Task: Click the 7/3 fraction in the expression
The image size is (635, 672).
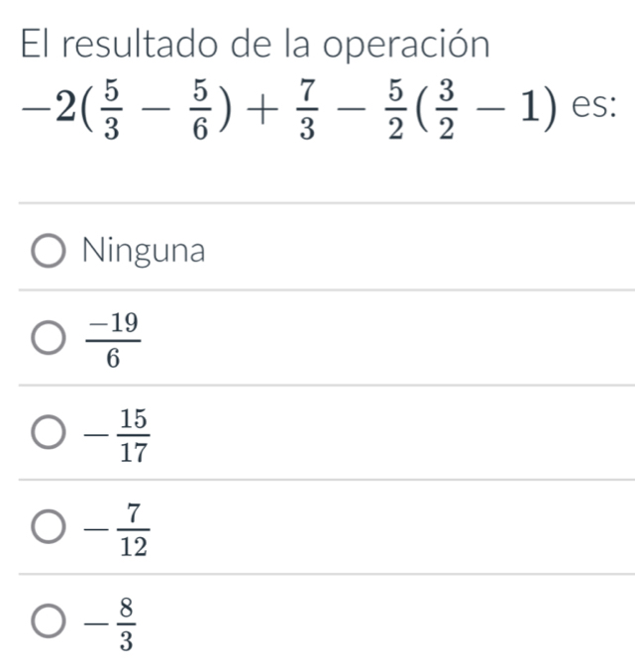Action: 307,109
